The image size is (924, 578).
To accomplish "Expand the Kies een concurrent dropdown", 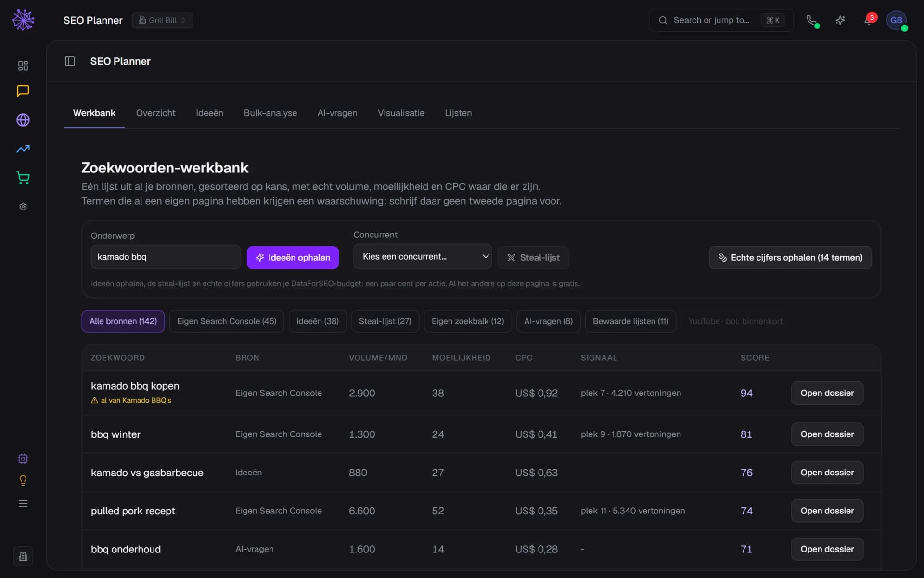I will point(422,257).
